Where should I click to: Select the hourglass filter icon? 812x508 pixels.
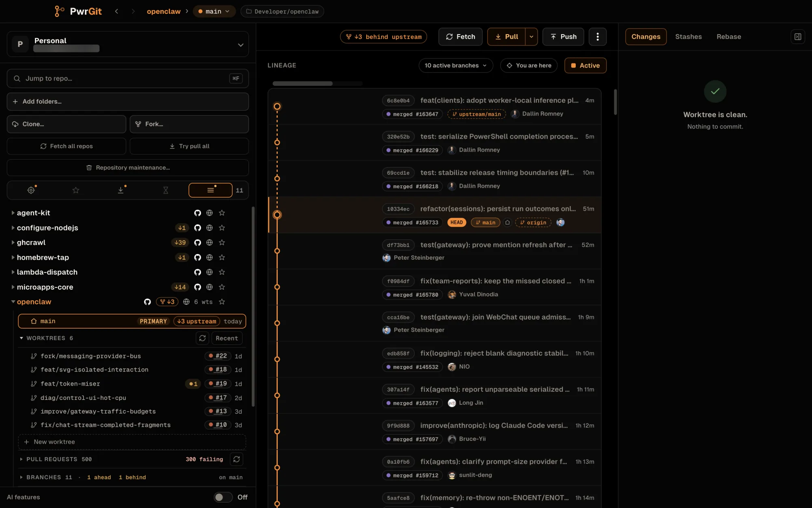tap(166, 190)
